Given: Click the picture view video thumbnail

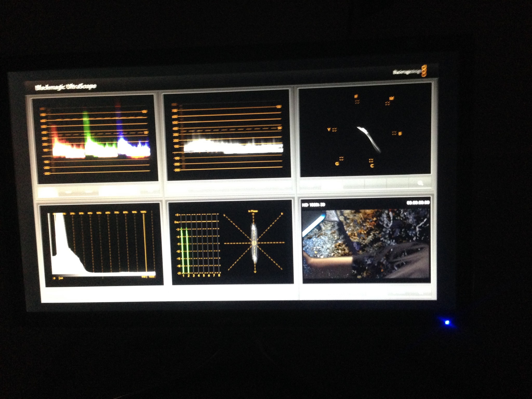Looking at the screenshot, I should tap(366, 244).
